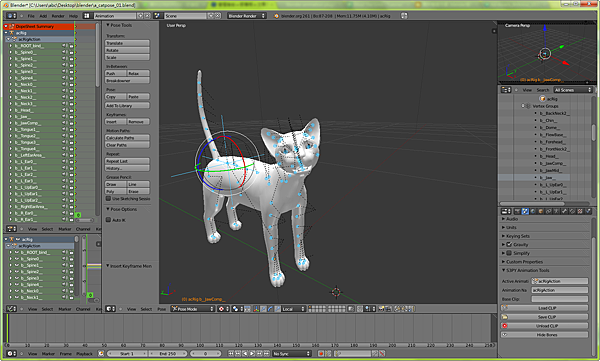Open the Pose menu in viewport header
Screen dimensions: 600x361
(x=161, y=309)
